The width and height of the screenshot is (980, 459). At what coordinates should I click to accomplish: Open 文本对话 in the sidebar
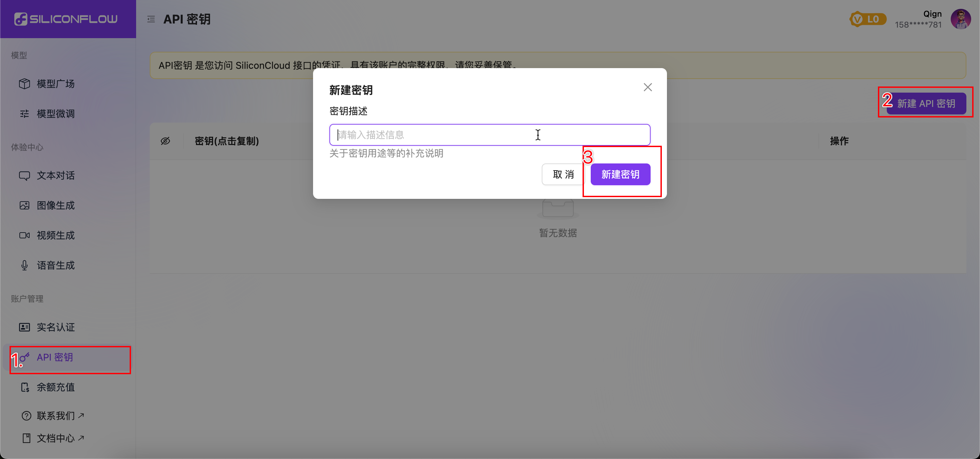[55, 175]
